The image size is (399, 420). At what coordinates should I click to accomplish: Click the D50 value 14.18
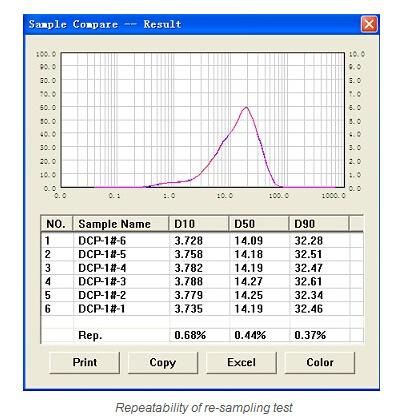point(248,254)
